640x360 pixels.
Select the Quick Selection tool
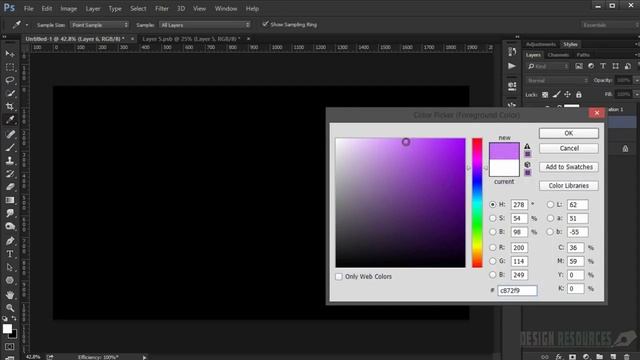pyautogui.click(x=10, y=93)
